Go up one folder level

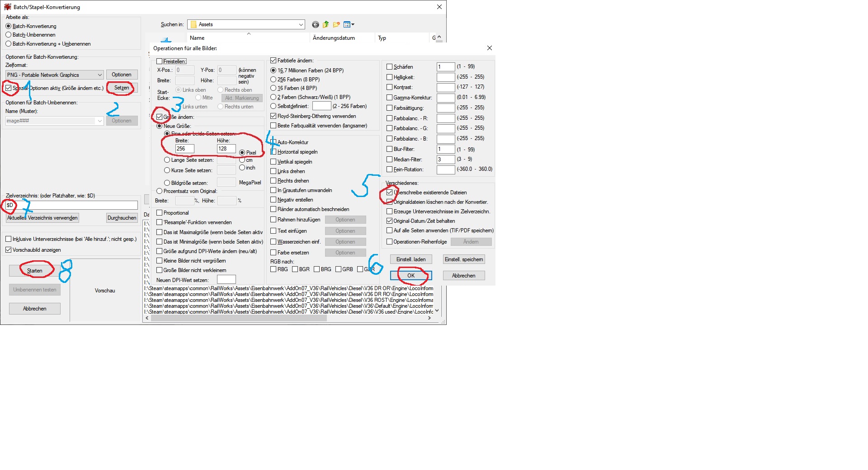(x=325, y=24)
